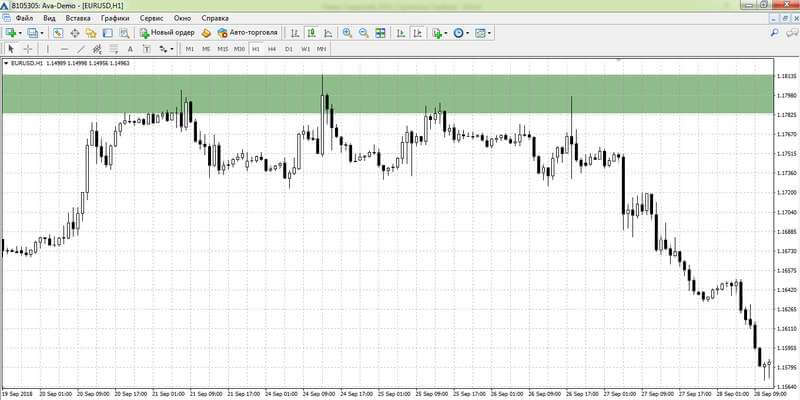Expand the Templates dropdown arrow
The image size is (800, 400).
(489, 33)
